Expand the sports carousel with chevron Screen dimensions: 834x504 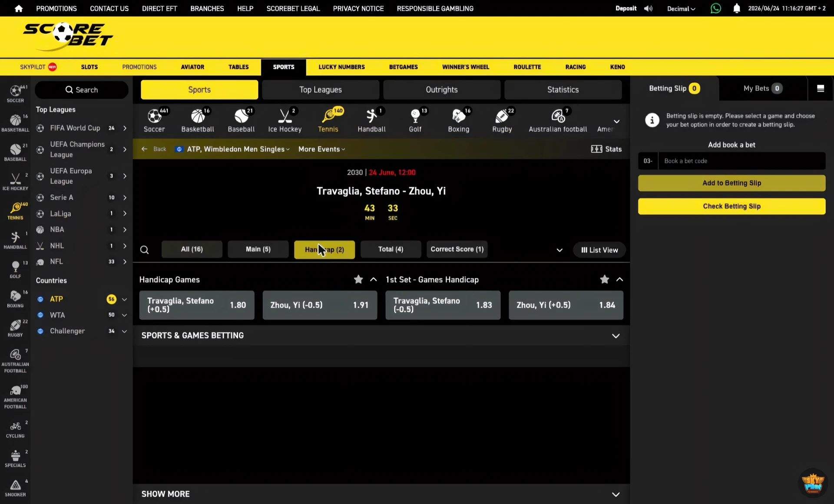[x=616, y=121]
